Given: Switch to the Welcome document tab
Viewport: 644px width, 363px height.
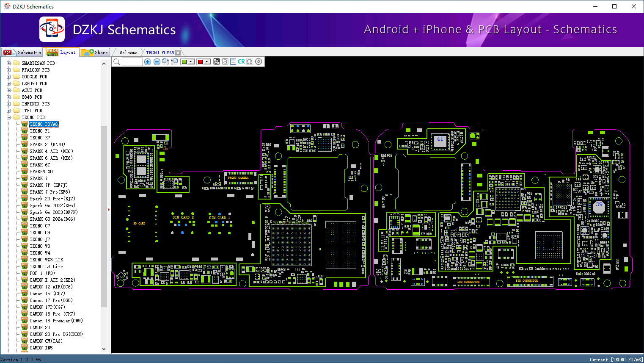Looking at the screenshot, I should click(x=128, y=53).
